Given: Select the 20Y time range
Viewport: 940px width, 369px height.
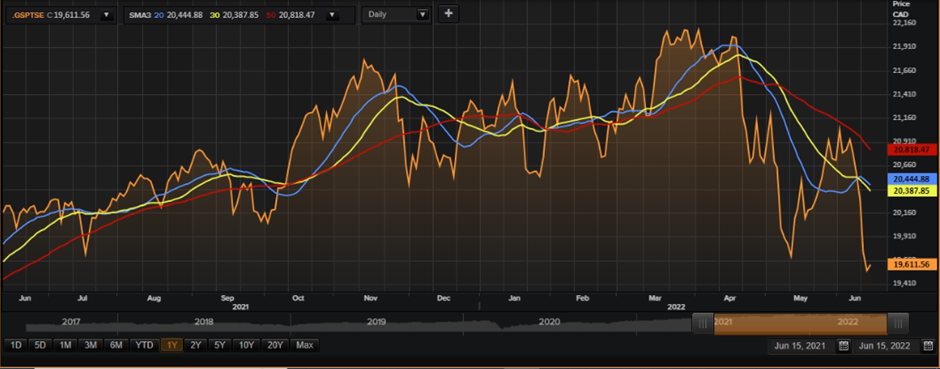Looking at the screenshot, I should pyautogui.click(x=276, y=345).
